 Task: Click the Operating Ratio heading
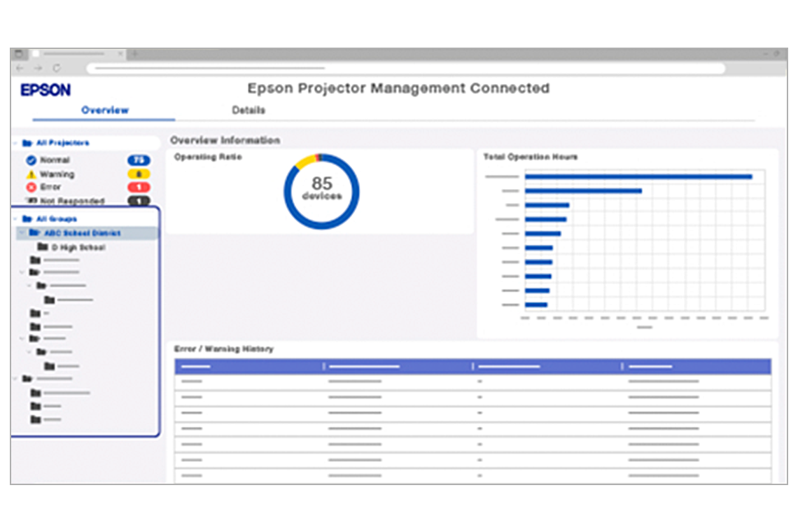point(208,157)
